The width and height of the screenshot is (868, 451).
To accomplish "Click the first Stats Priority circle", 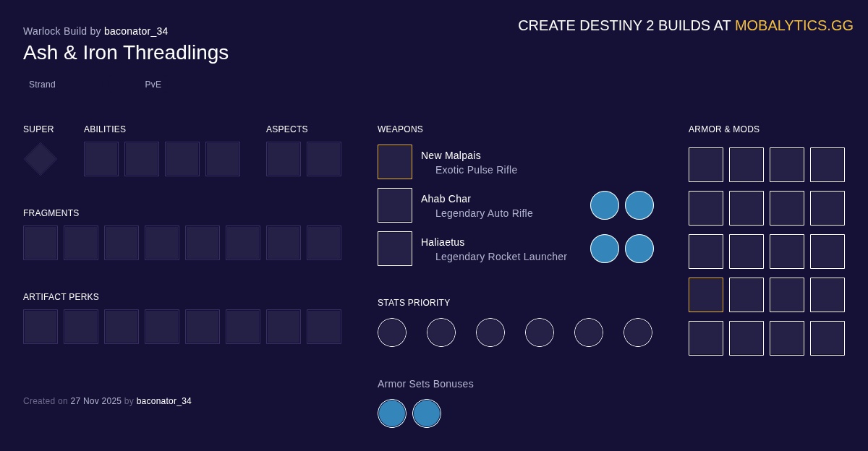I will [392, 332].
